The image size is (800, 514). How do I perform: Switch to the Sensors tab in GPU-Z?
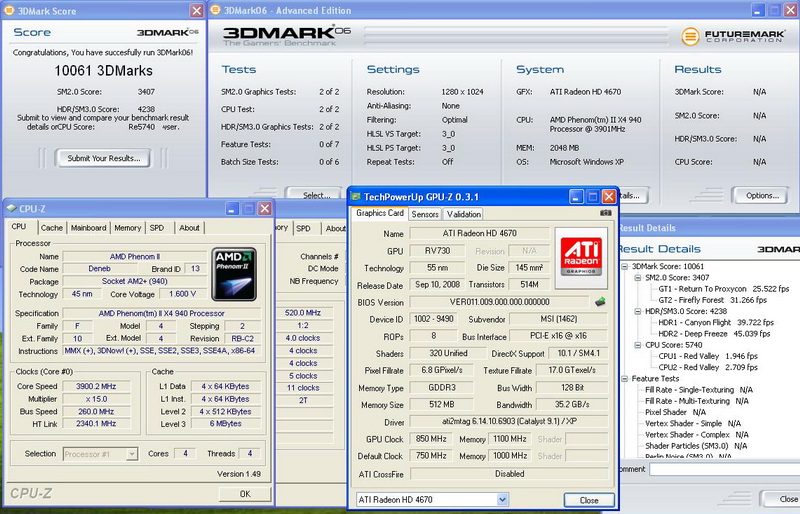pyautogui.click(x=425, y=214)
